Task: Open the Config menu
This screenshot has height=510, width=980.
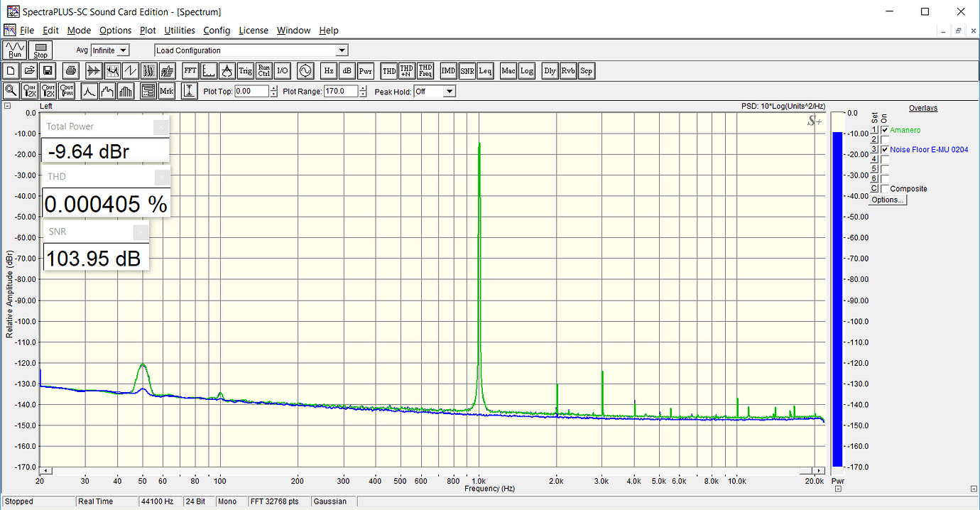Action: point(217,31)
